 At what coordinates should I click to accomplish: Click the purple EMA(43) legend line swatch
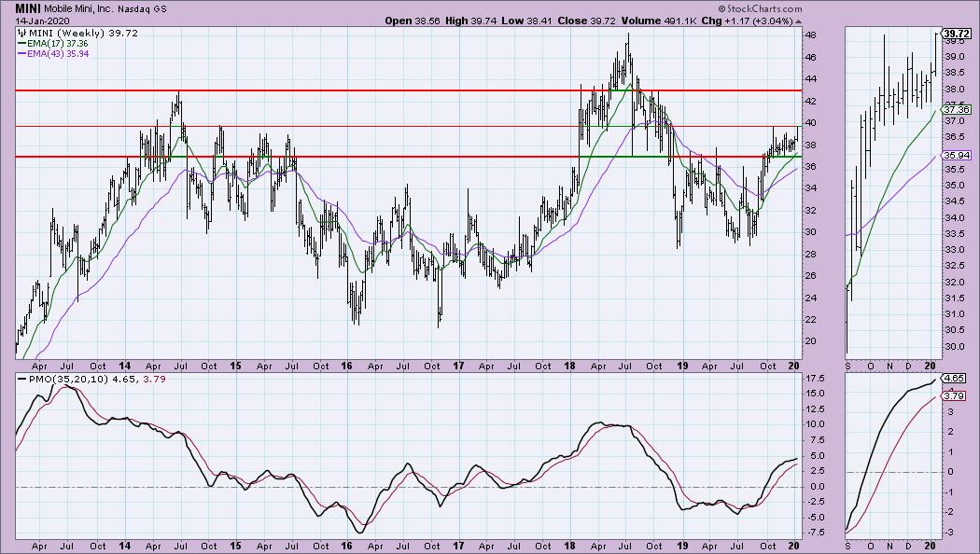click(x=21, y=54)
